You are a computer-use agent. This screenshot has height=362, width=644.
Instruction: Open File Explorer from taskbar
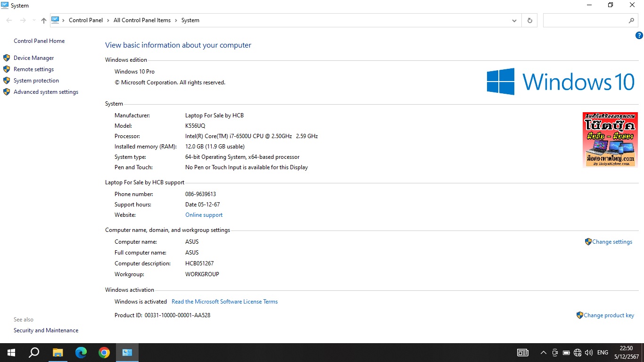[x=58, y=353]
